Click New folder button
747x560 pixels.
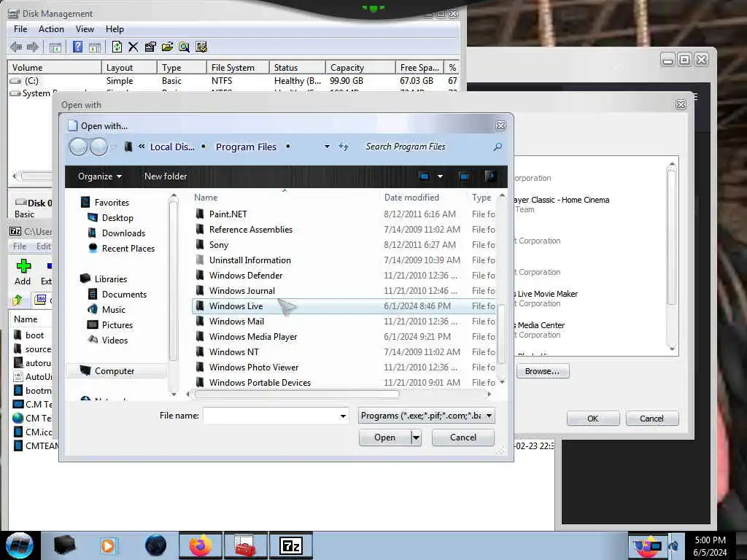tap(166, 176)
